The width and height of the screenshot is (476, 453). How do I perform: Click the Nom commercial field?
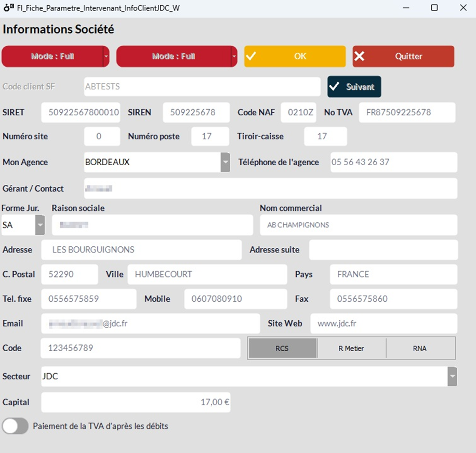pyautogui.click(x=358, y=225)
